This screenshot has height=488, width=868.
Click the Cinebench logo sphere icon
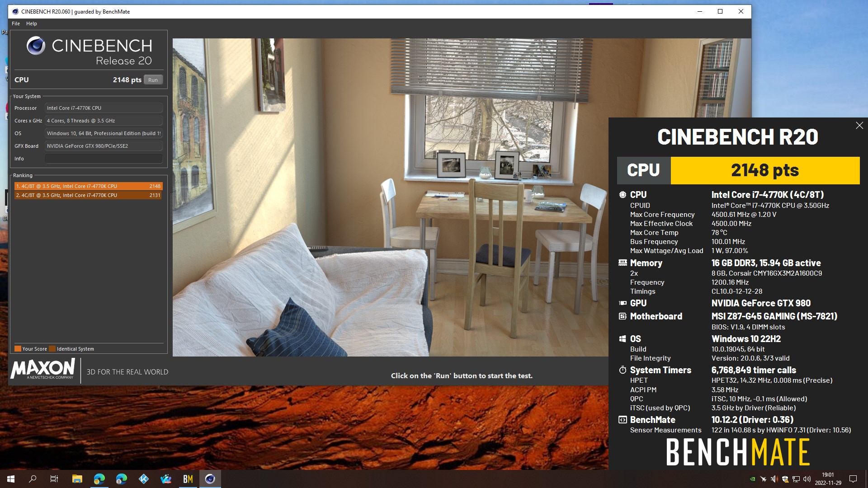point(36,46)
